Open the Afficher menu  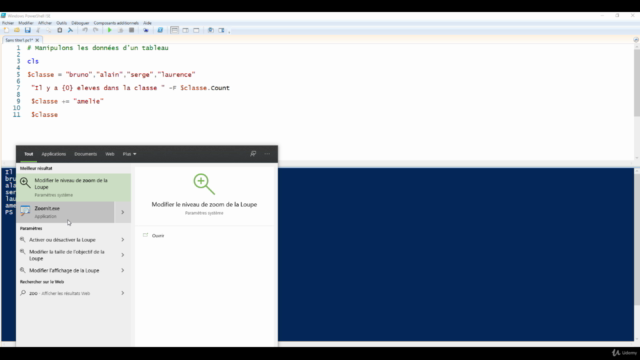point(45,23)
